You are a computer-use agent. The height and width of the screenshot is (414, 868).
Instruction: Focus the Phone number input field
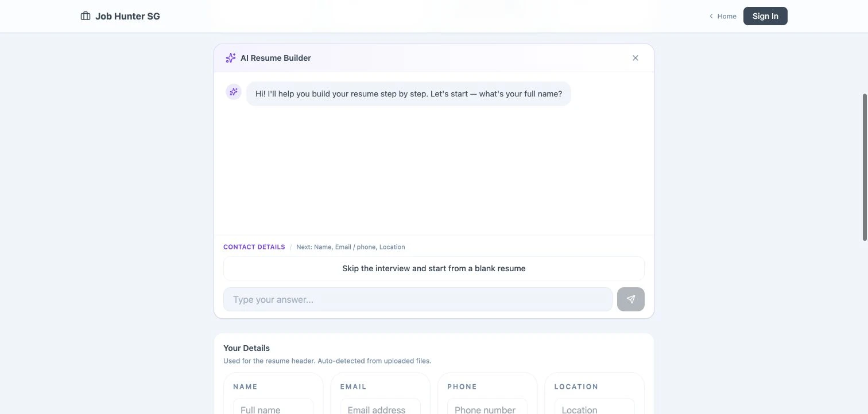(x=487, y=407)
